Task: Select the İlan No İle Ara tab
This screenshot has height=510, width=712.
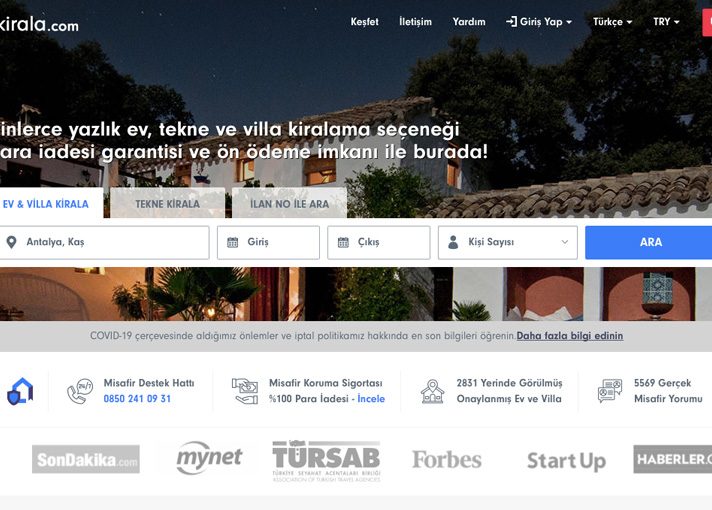Action: point(289,203)
